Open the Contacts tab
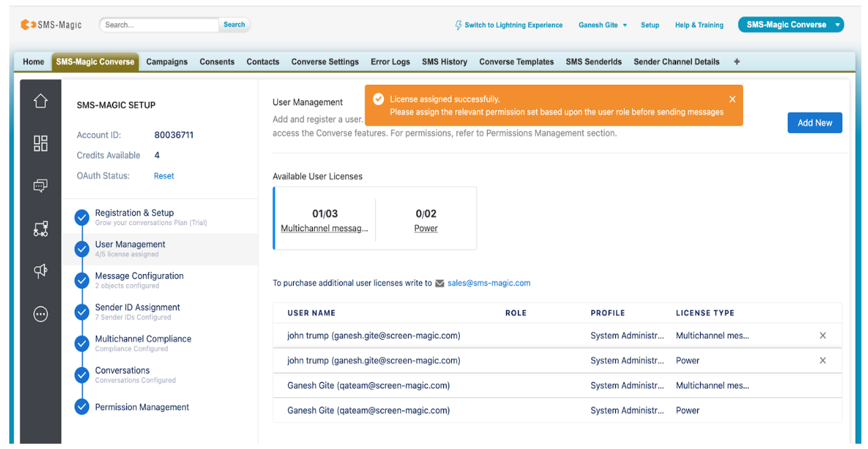This screenshot has width=868, height=449. point(263,62)
